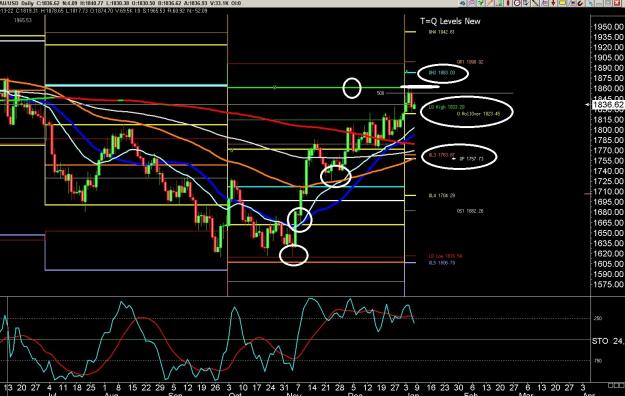
Task: Select the diagonal trend line tool
Action: (535, 3)
